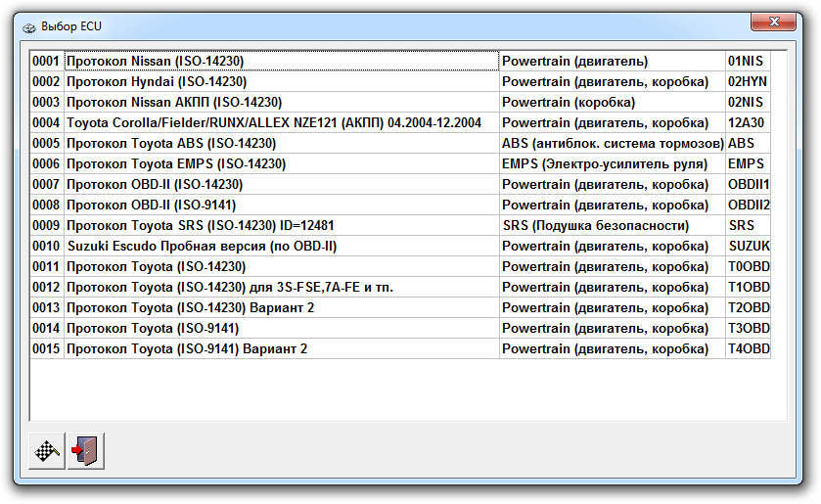Click code cell T1OBD
The width and height of the screenshot is (821, 504).
748,287
